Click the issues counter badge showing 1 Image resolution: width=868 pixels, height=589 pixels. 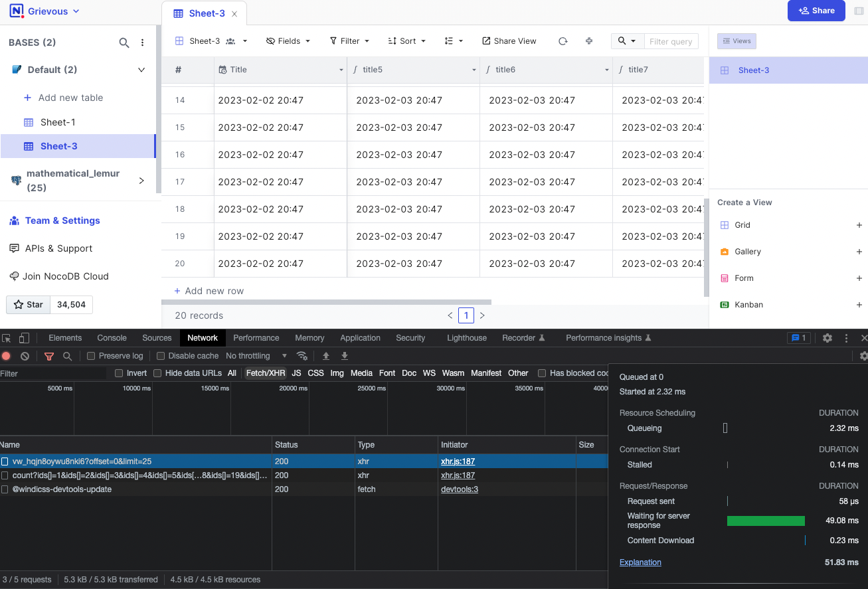[798, 338]
